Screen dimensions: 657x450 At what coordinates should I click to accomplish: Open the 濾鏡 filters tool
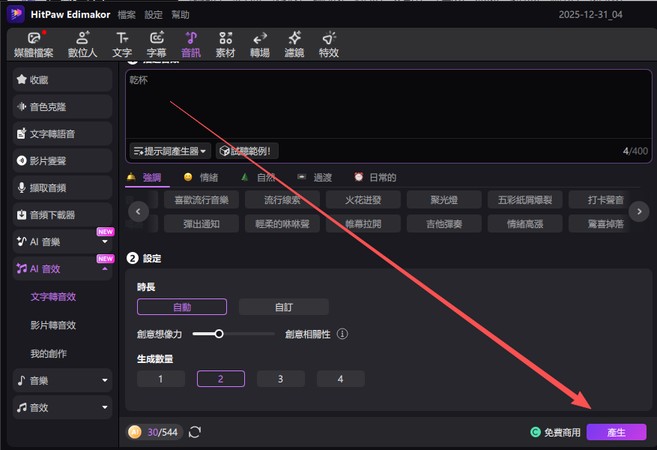[294, 44]
